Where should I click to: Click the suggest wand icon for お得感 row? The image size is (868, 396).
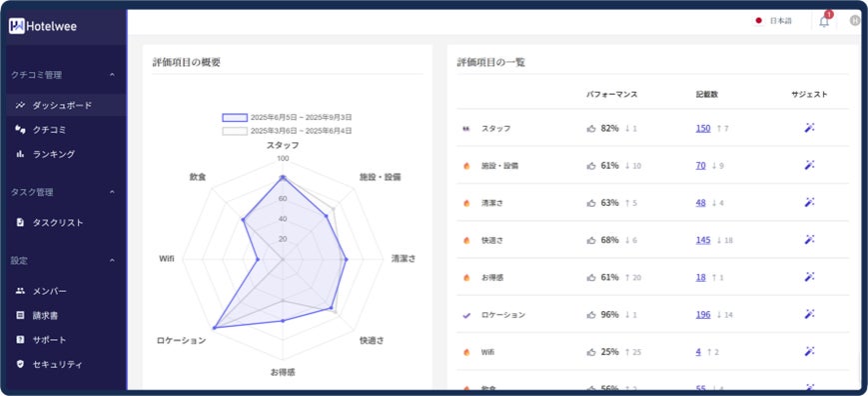809,276
